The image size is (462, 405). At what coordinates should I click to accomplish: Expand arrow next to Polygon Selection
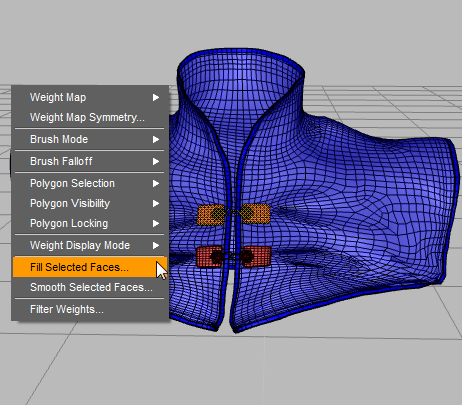[x=156, y=183]
